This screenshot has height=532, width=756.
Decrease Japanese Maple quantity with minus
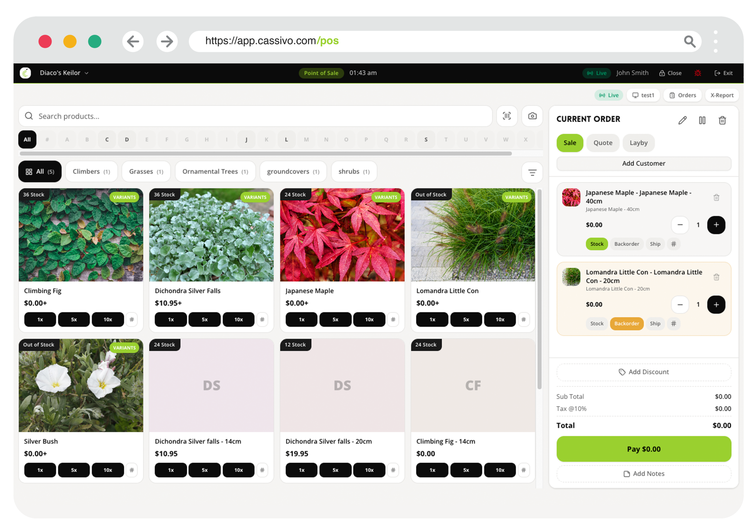point(680,225)
